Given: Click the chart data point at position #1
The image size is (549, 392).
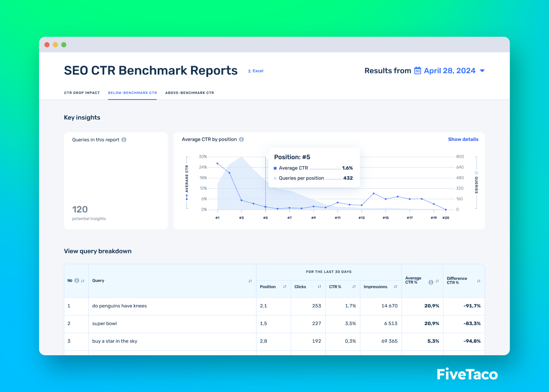Looking at the screenshot, I should tap(217, 163).
